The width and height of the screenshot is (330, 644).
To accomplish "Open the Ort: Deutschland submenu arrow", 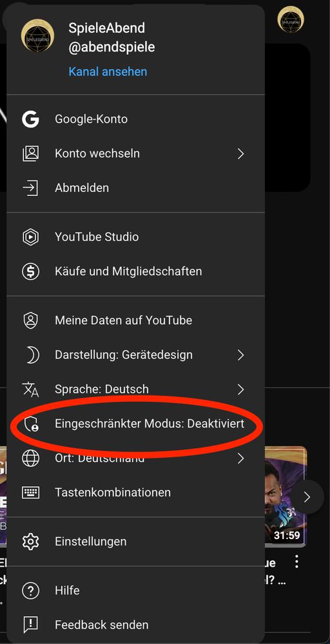I will point(241,459).
